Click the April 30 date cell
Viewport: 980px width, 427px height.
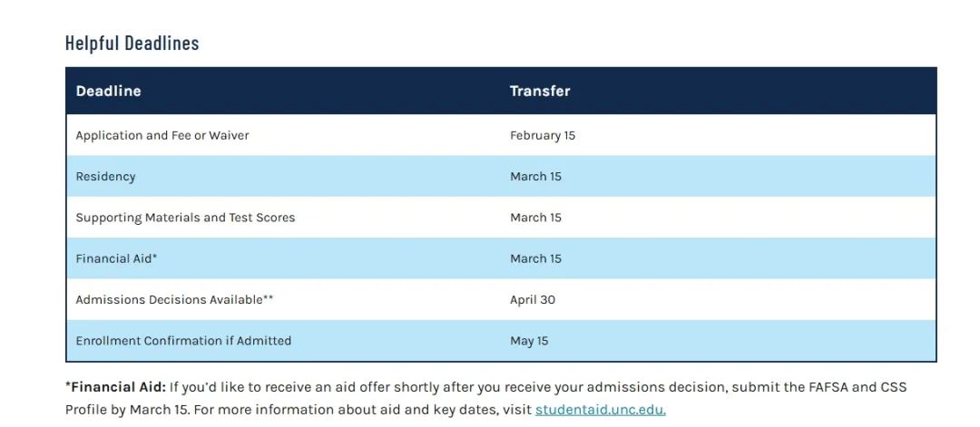point(533,300)
